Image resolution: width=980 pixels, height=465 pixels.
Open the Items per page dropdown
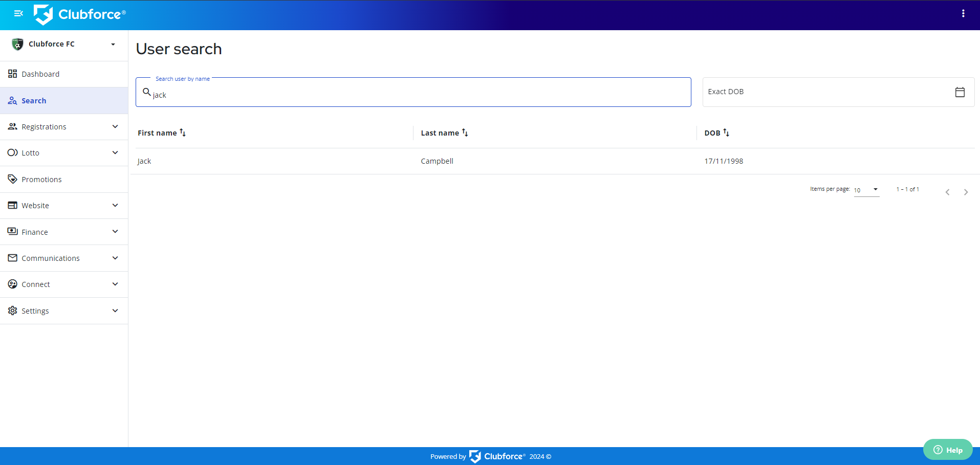[866, 190]
